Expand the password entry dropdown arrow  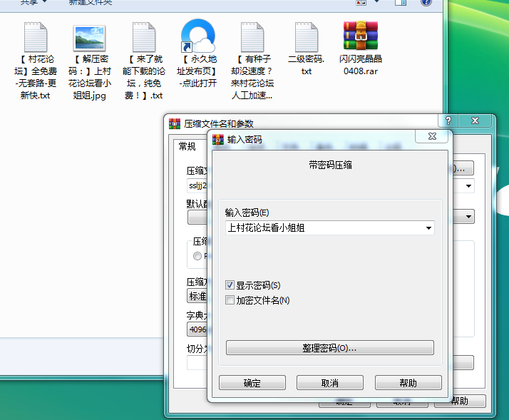428,228
